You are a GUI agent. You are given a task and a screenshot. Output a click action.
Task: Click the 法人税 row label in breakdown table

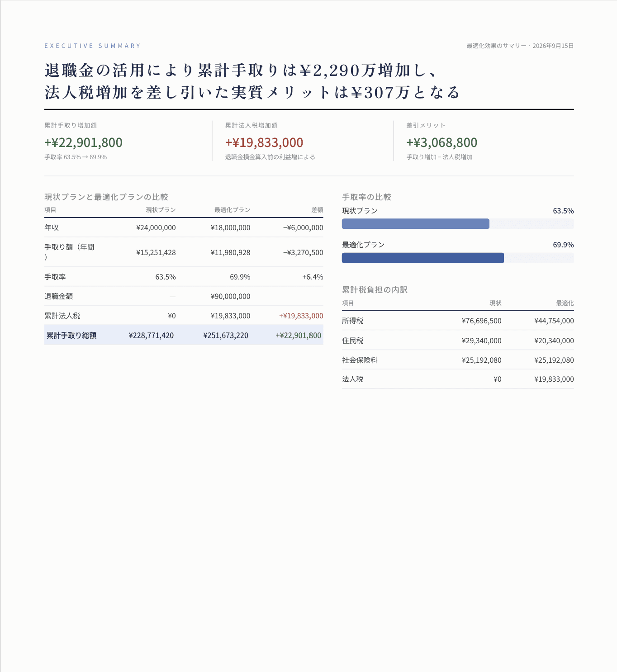[352, 379]
